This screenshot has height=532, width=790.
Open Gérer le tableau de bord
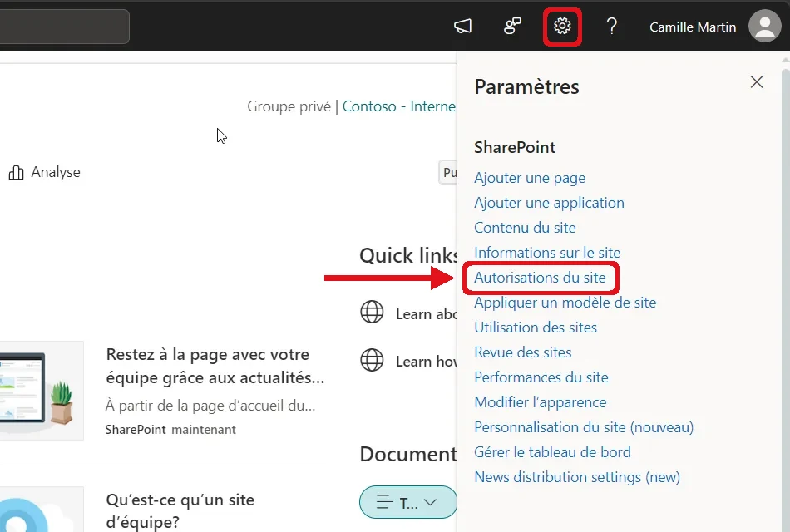552,452
